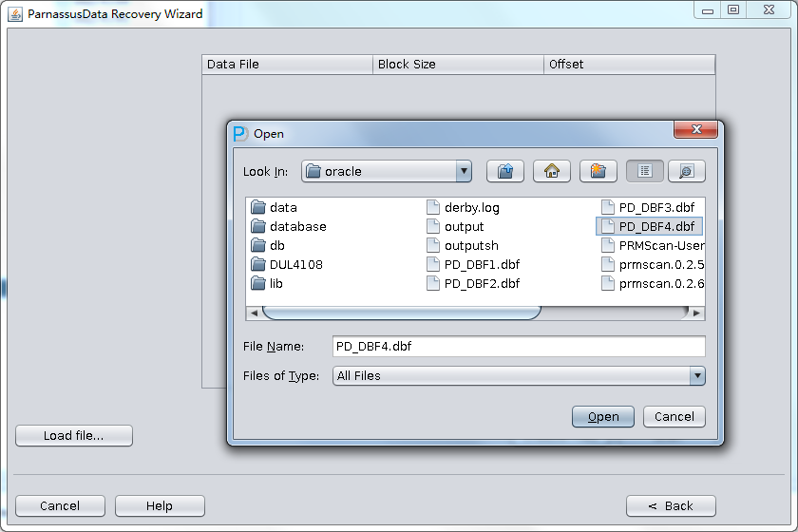Click Help button in Recovery Wizard
798x532 pixels.
tap(160, 506)
